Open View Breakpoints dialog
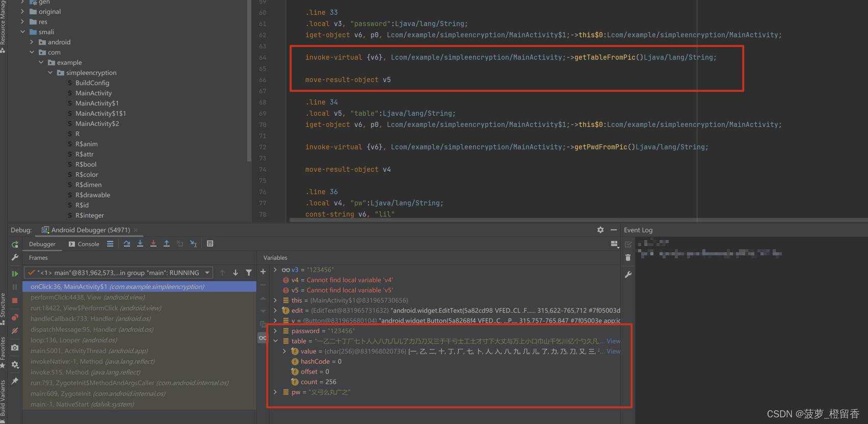The height and width of the screenshot is (424, 868). [15, 317]
